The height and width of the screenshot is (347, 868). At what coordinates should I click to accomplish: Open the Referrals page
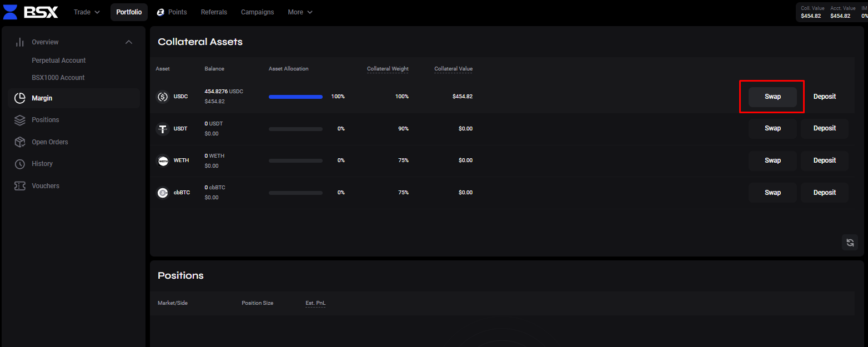click(x=214, y=12)
